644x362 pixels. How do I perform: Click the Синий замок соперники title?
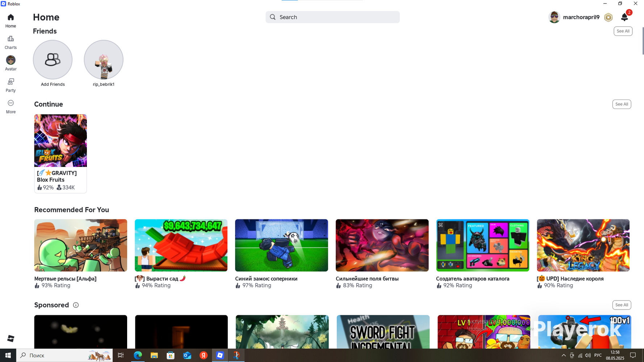click(266, 279)
